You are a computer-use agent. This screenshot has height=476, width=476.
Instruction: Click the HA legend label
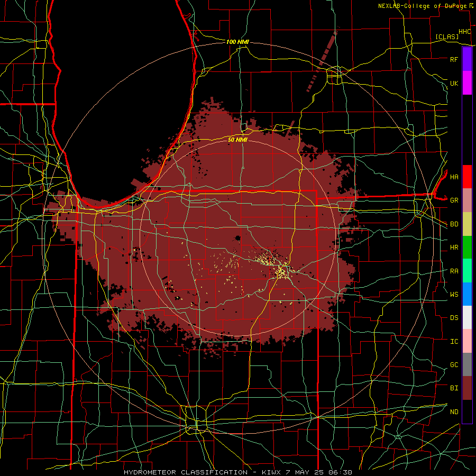tap(454, 177)
